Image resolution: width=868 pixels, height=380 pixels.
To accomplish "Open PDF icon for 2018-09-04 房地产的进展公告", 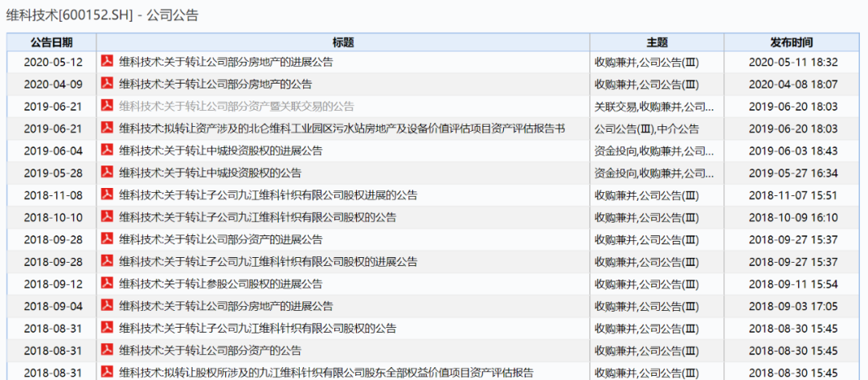I will 107,305.
